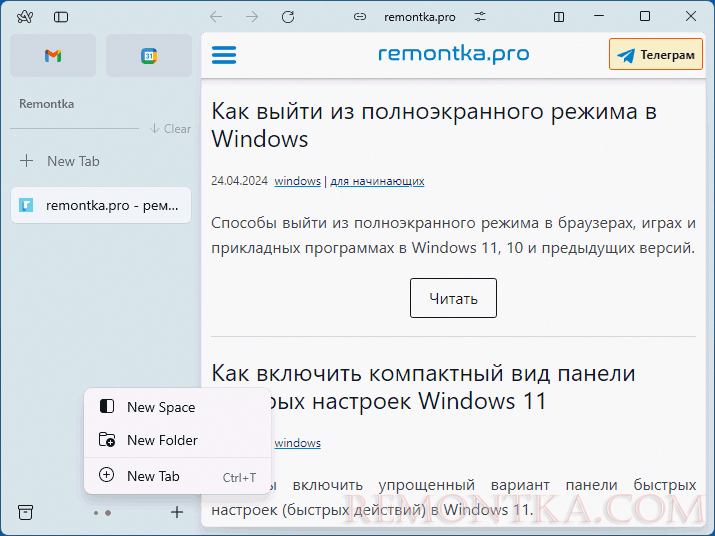Clear the open tabs
This screenshot has width=715, height=536.
point(171,129)
